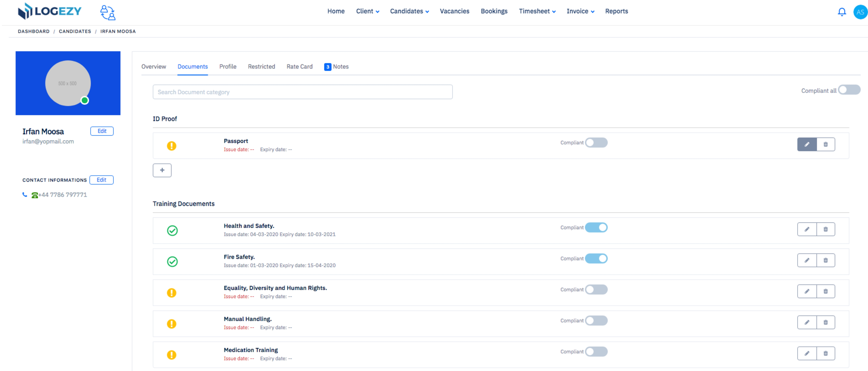Delete the Passport document with trash icon
Image resolution: width=868 pixels, height=371 pixels.
point(826,144)
